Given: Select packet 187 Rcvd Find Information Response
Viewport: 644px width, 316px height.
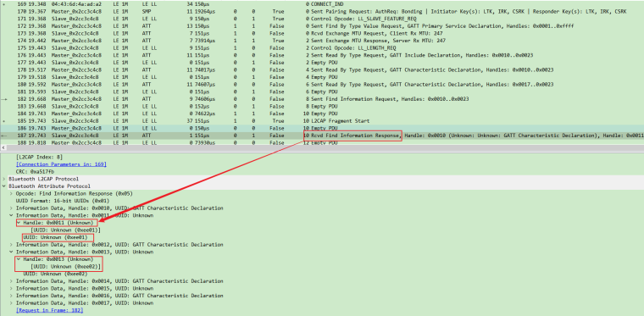Looking at the screenshot, I should tap(322, 136).
